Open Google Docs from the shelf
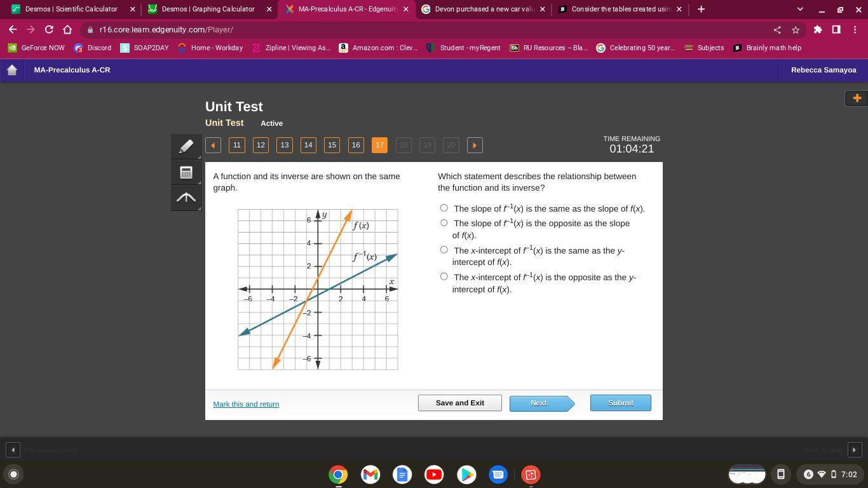Screen dimensions: 868x488 [402, 475]
